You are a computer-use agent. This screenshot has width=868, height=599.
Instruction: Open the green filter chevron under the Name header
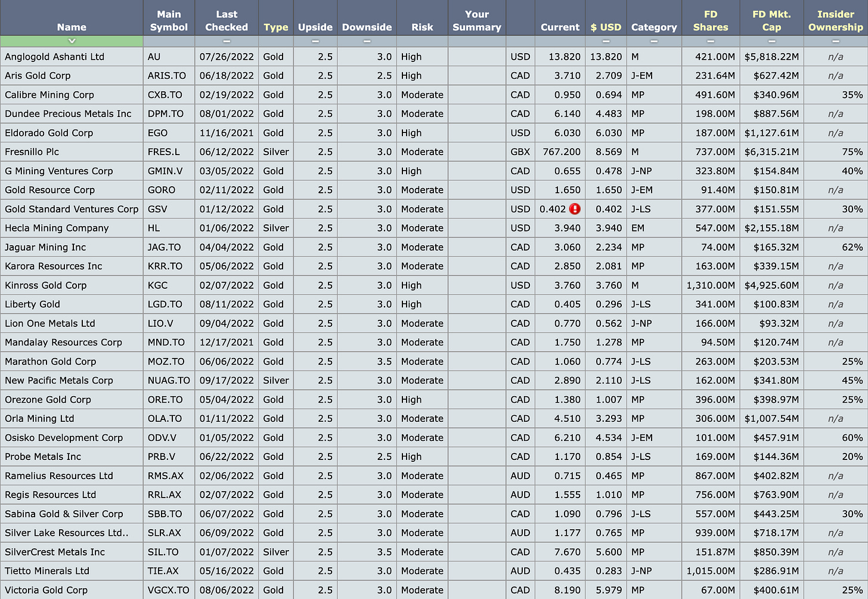click(72, 41)
